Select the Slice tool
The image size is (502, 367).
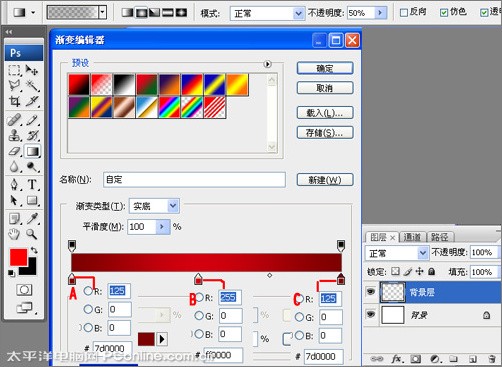coord(32,101)
